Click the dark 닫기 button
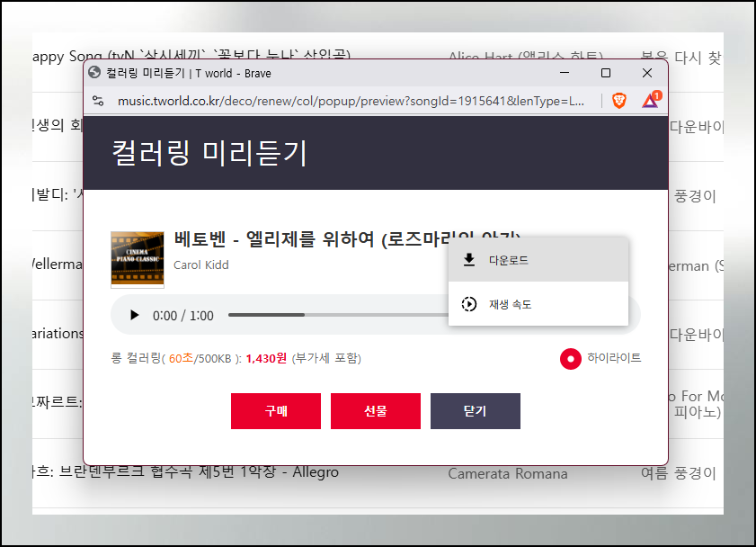Viewport: 756px width, 547px height. pos(476,411)
